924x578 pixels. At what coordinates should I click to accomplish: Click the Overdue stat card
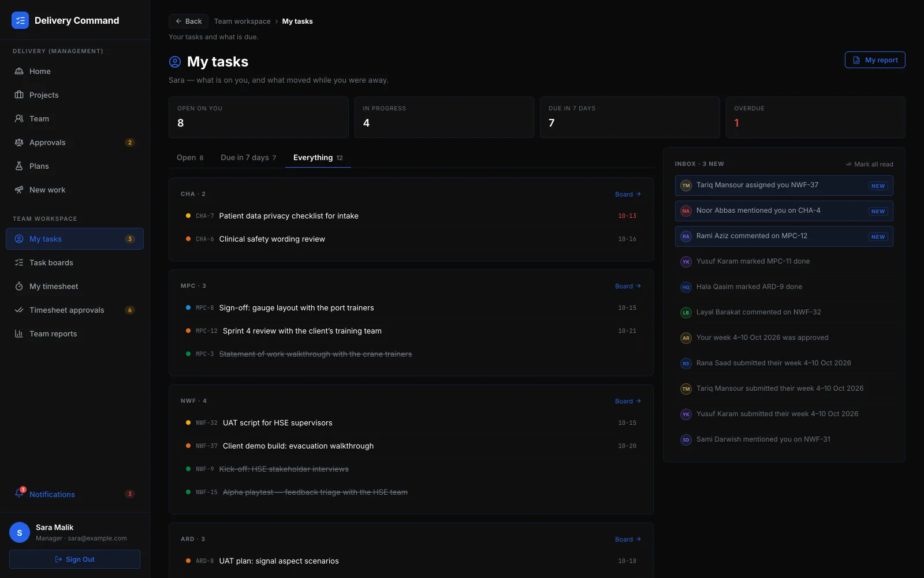coord(815,117)
